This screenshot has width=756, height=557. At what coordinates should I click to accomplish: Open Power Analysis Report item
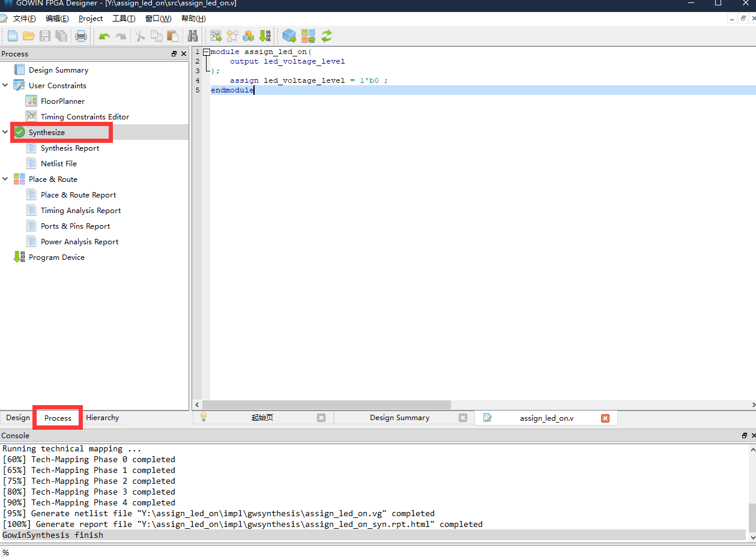coord(79,242)
